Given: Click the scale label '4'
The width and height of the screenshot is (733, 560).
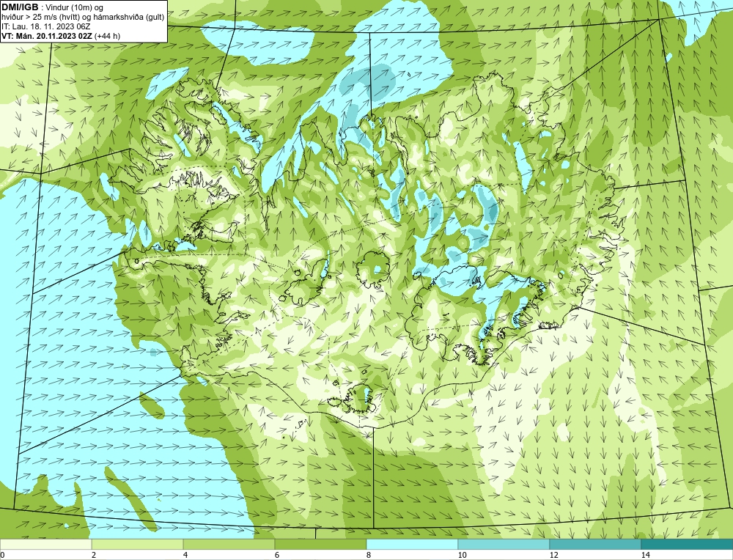Looking at the screenshot, I should (185, 555).
